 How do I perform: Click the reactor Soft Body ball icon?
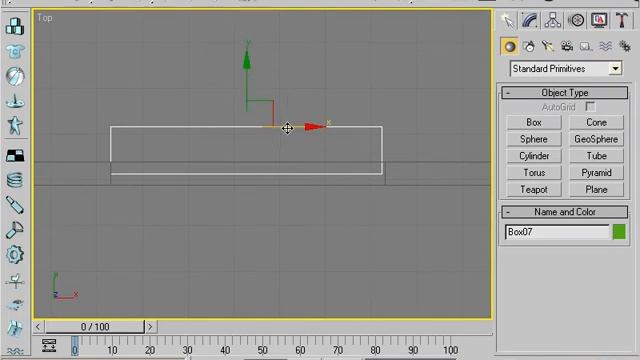coord(15,76)
